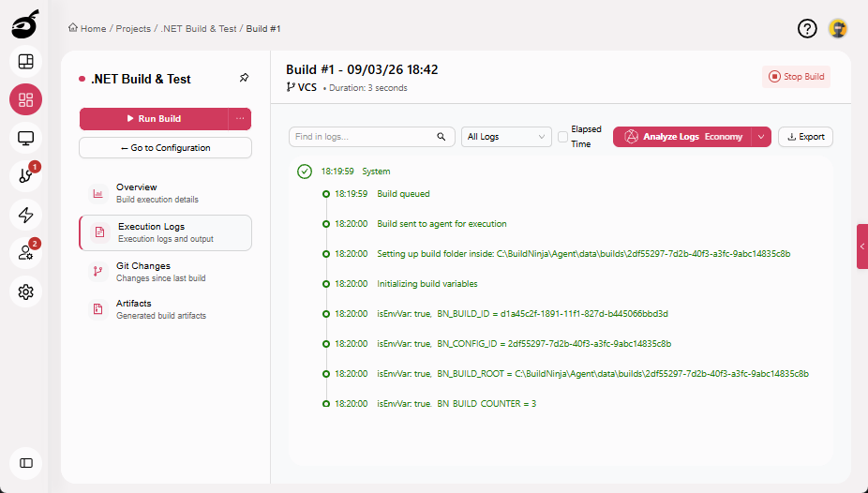
Task: Export the build logs
Action: [805, 137]
